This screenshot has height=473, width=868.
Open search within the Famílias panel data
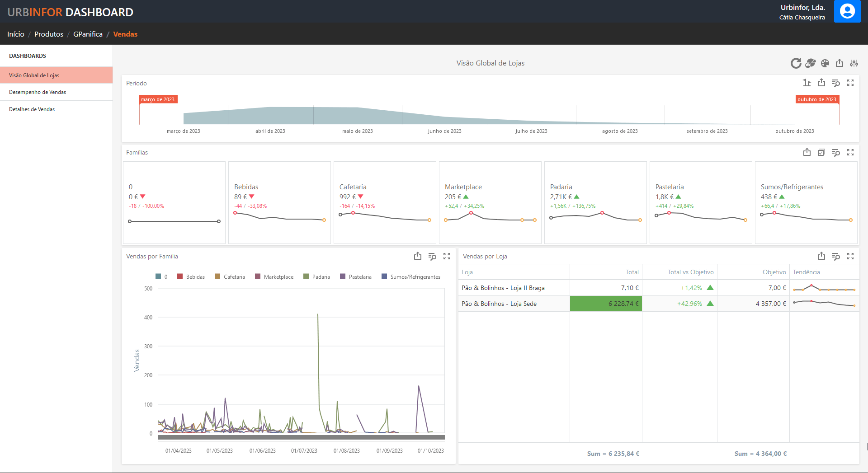[x=836, y=152]
